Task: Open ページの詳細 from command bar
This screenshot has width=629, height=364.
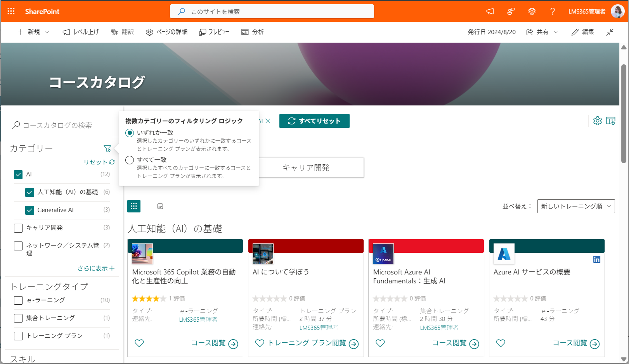Action: coord(166,32)
